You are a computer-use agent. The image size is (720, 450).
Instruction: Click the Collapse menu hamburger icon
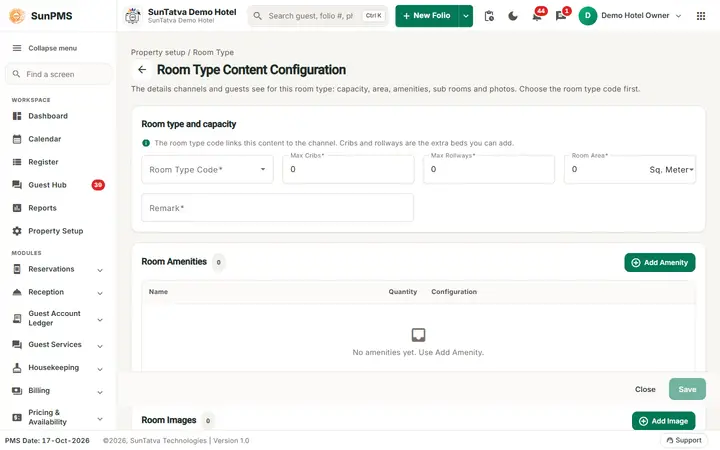[x=17, y=48]
